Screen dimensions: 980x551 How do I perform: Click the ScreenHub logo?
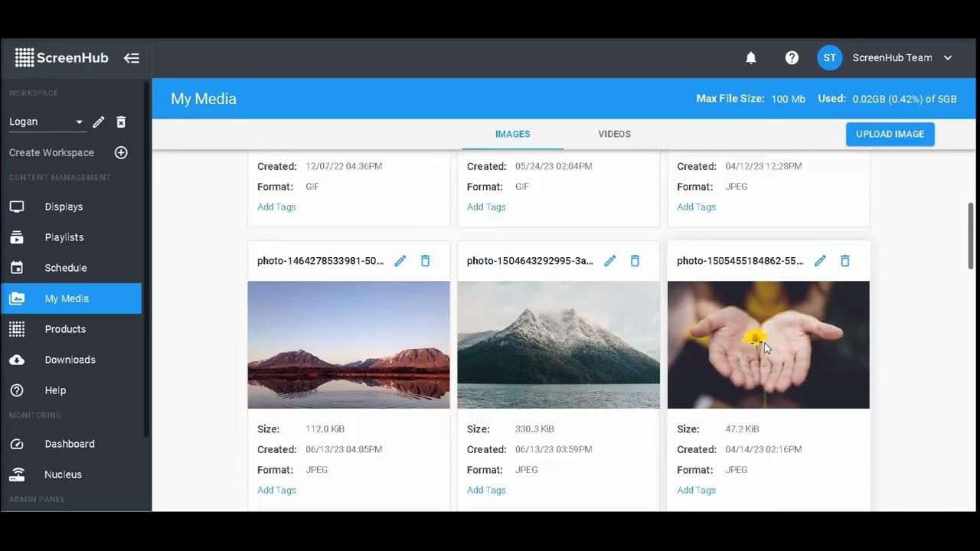(61, 57)
